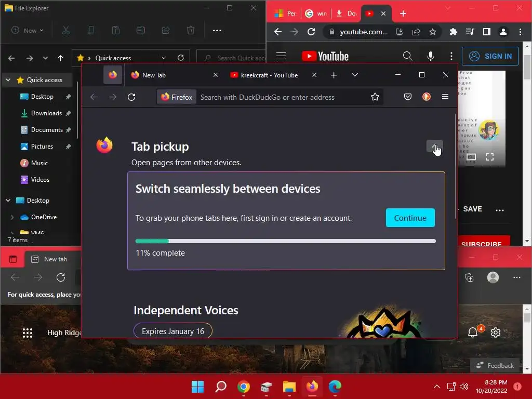532x399 pixels.
Task: Click the Share icon in File Explorer toolbar
Action: (x=166, y=31)
